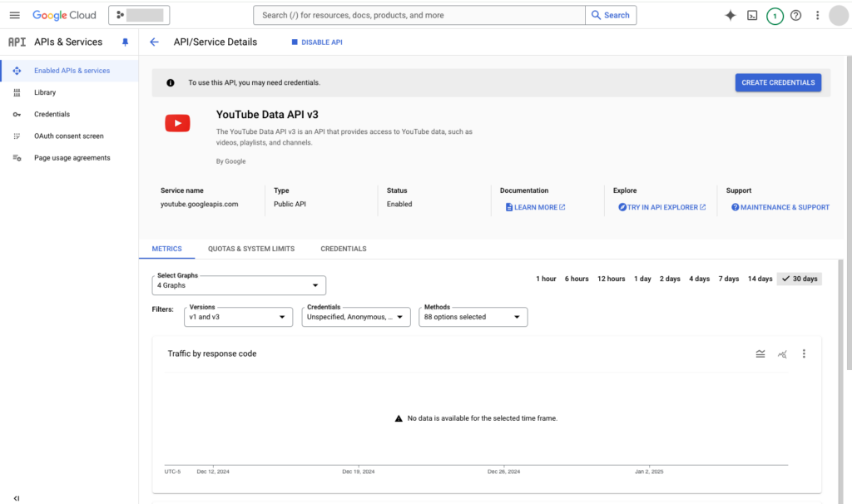
Task: Click the Traffic by response code heading
Action: click(212, 353)
